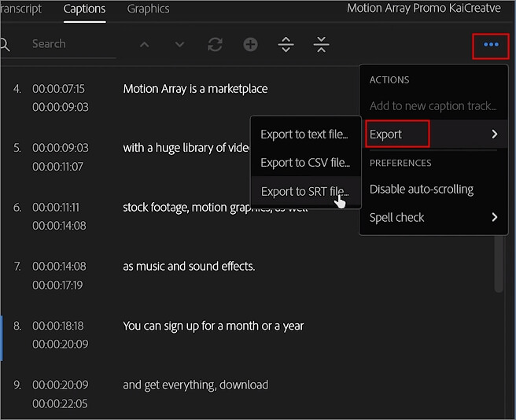
Task: Click end timecode 00:00:09:03 of caption 4
Action: pos(61,107)
